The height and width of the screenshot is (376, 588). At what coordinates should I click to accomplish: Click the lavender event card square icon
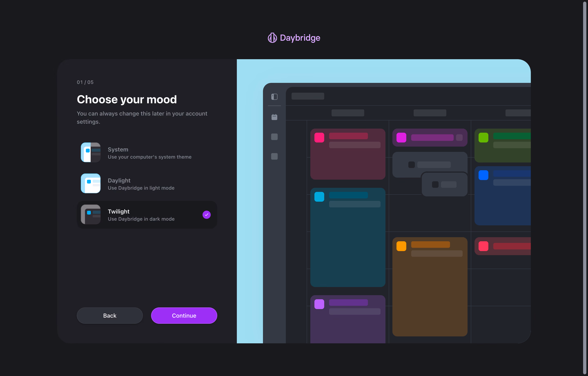click(319, 304)
